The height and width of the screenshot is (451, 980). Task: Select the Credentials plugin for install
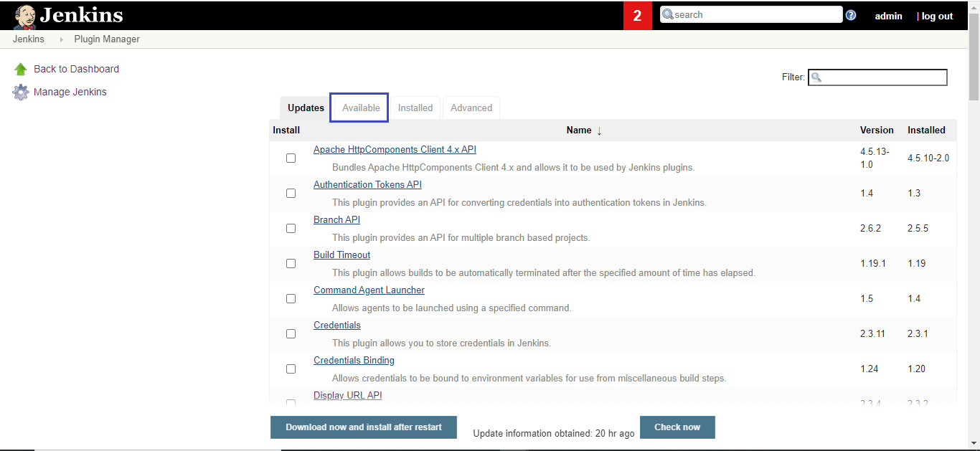291,333
